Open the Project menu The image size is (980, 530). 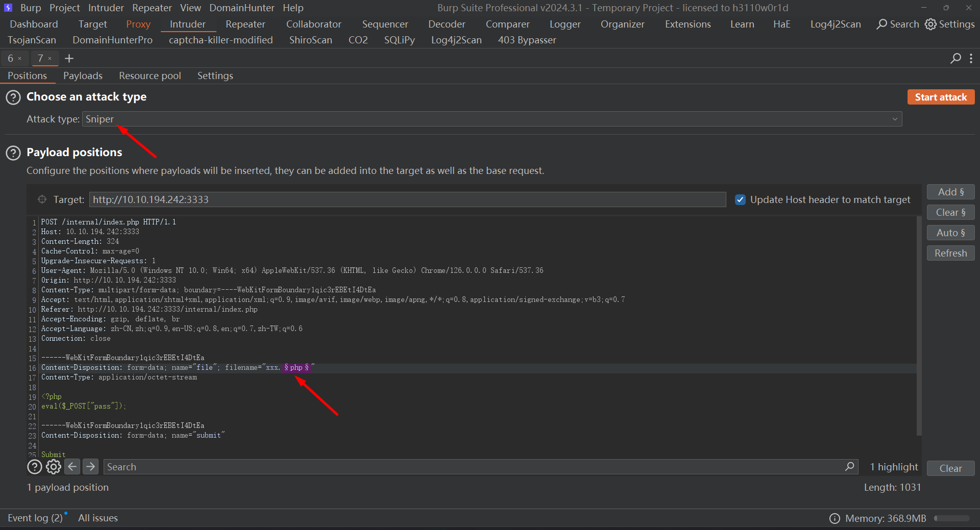click(65, 8)
